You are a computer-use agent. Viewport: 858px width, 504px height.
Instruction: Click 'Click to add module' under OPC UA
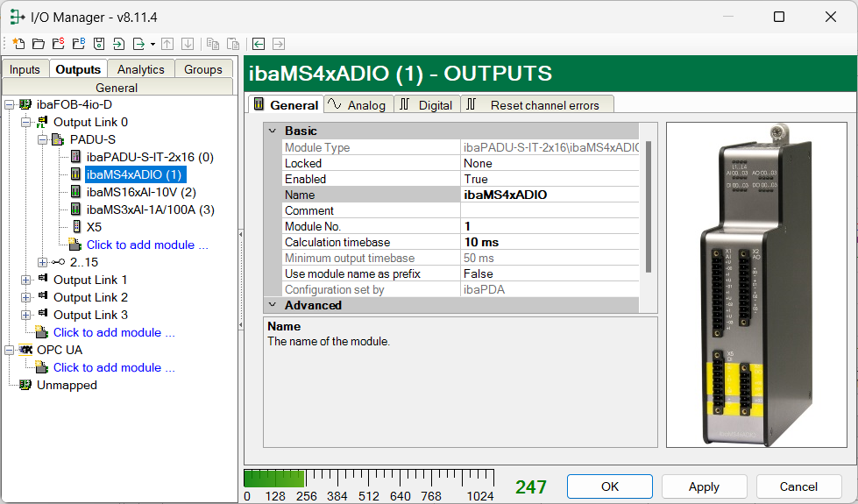114,367
